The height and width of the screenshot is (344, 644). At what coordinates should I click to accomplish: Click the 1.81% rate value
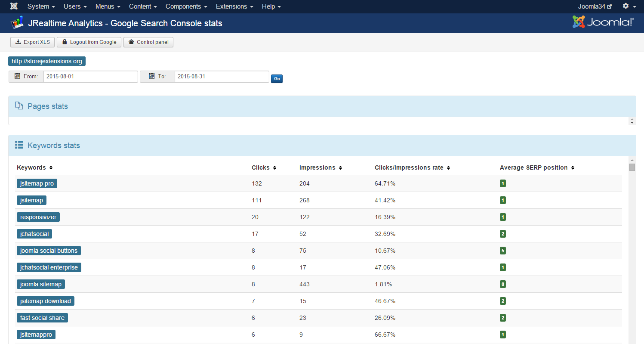pos(383,284)
